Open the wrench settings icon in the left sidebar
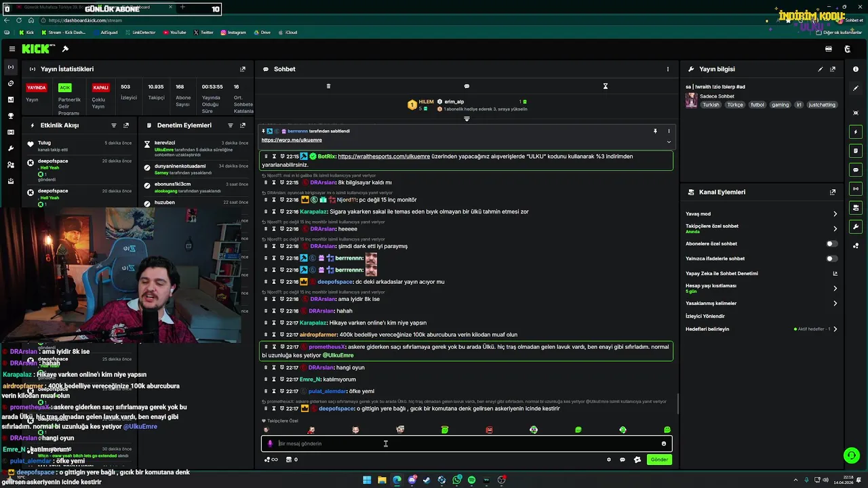The height and width of the screenshot is (488, 868). point(11,148)
